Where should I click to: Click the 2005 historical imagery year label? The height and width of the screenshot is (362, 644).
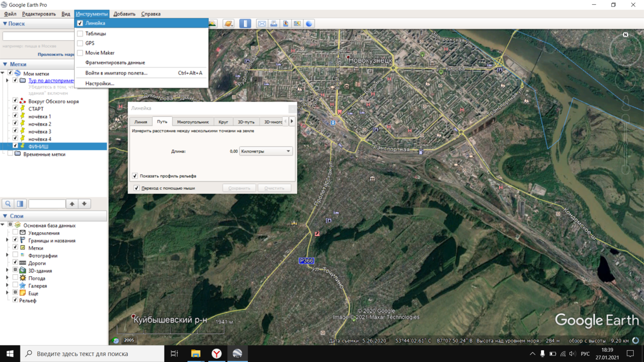click(x=129, y=340)
